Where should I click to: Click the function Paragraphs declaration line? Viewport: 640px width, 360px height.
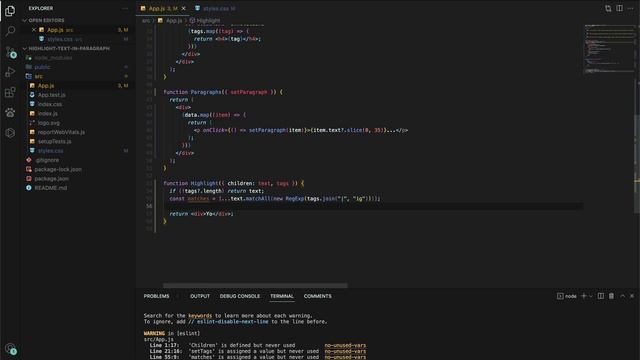223,92
